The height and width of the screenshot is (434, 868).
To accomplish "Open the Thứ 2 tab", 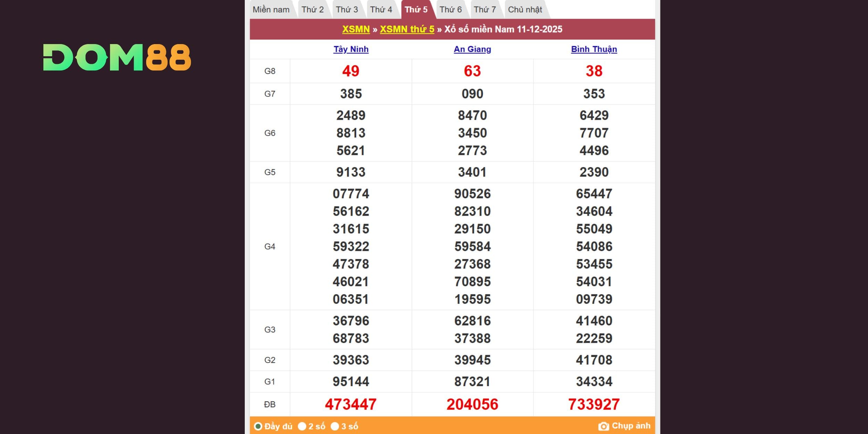I will [x=312, y=10].
